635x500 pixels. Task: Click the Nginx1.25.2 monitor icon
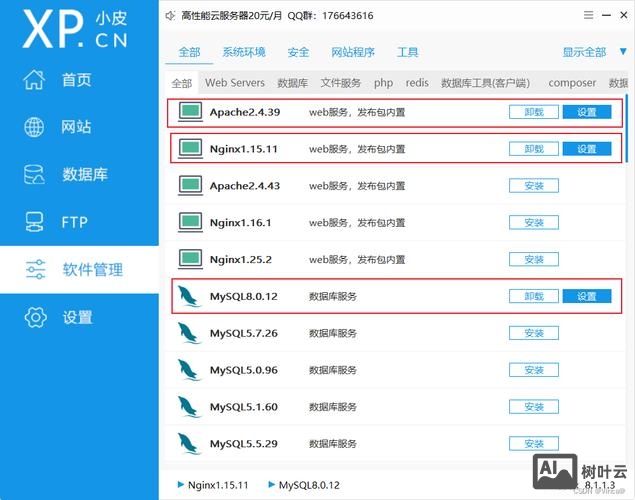click(190, 260)
